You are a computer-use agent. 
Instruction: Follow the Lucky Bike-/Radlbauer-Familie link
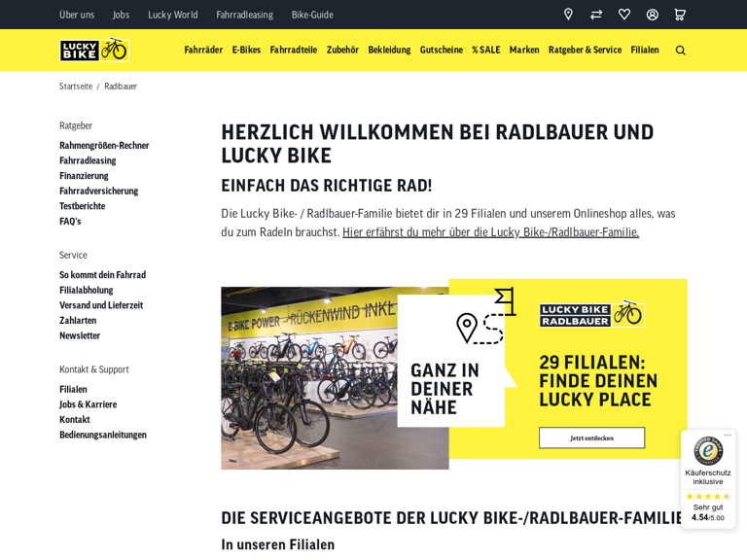490,232
